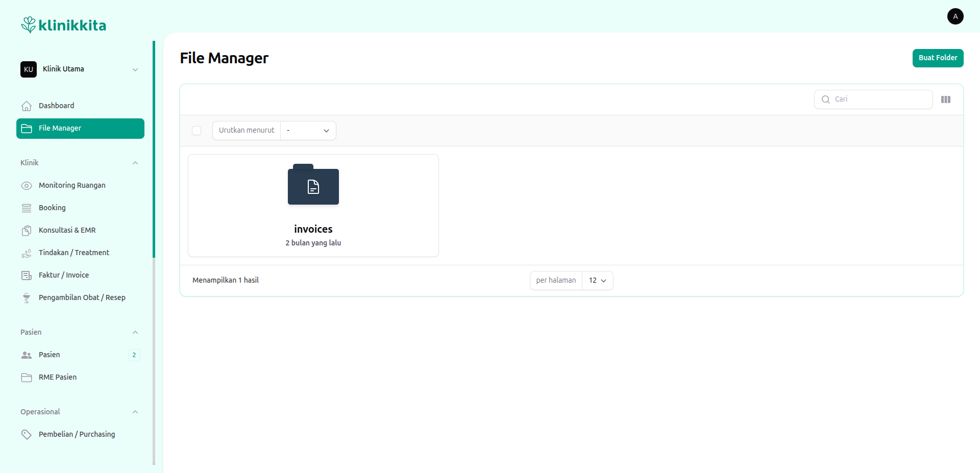Tick the select all checkbox
This screenshot has width=980, height=473.
point(197,131)
